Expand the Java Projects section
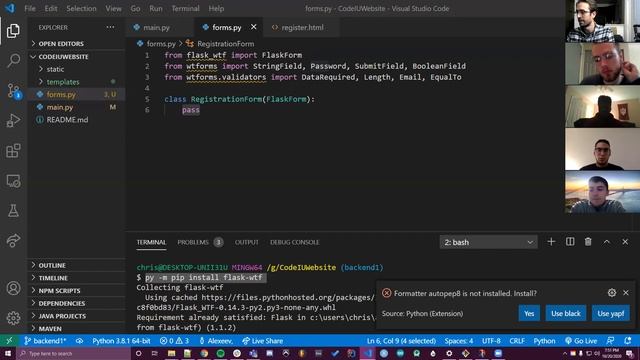Screen dimensions: 640x360 76,316
